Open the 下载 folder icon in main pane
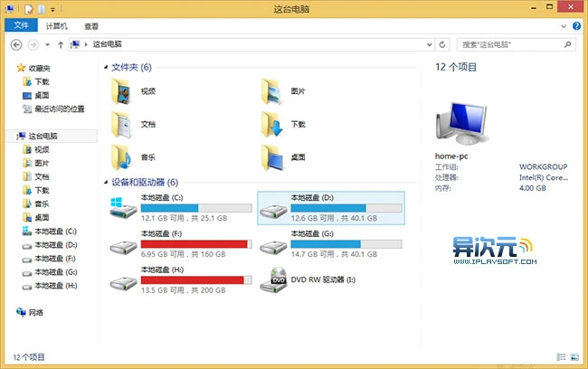The width and height of the screenshot is (588, 369). coord(271,124)
